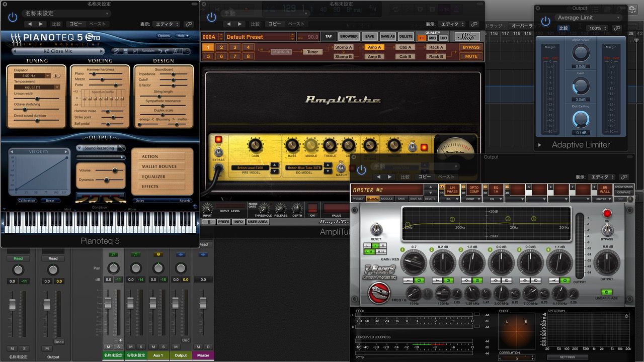Click Pianoteq edit pencil icon
This screenshot has height=362, width=644.
[x=116, y=51]
